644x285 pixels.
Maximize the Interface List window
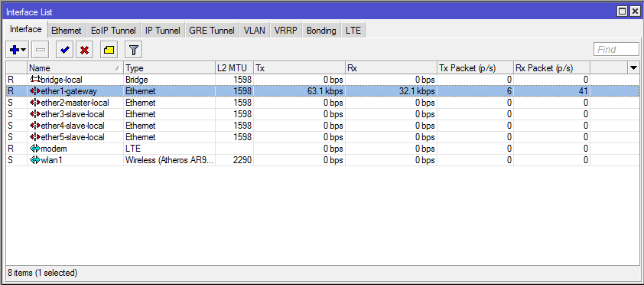pyautogui.click(x=623, y=12)
